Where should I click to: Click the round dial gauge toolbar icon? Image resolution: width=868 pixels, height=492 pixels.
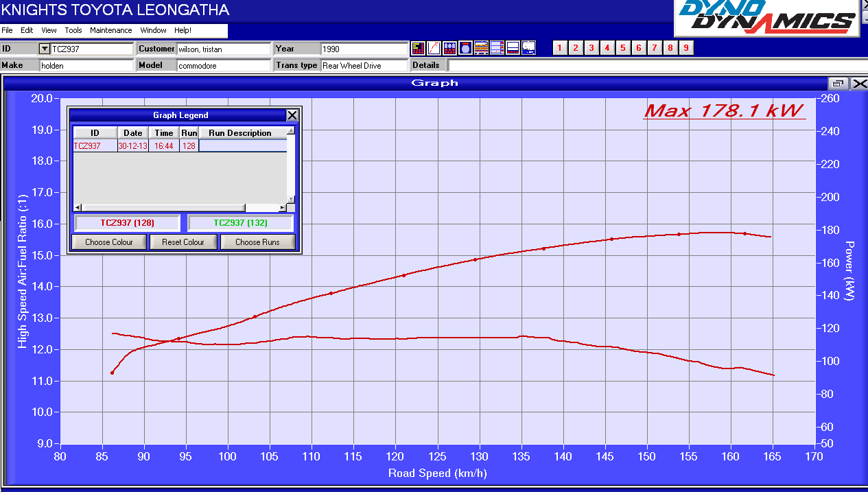click(465, 48)
